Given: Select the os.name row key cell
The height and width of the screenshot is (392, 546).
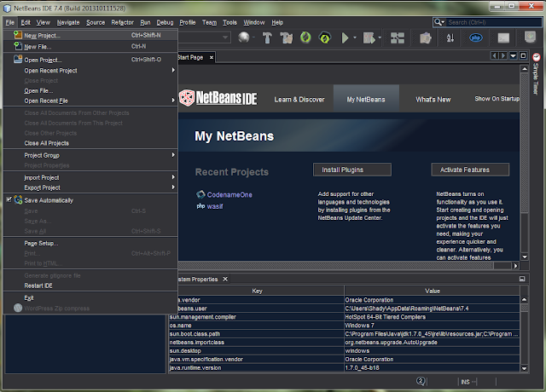Looking at the screenshot, I should coord(256,326).
